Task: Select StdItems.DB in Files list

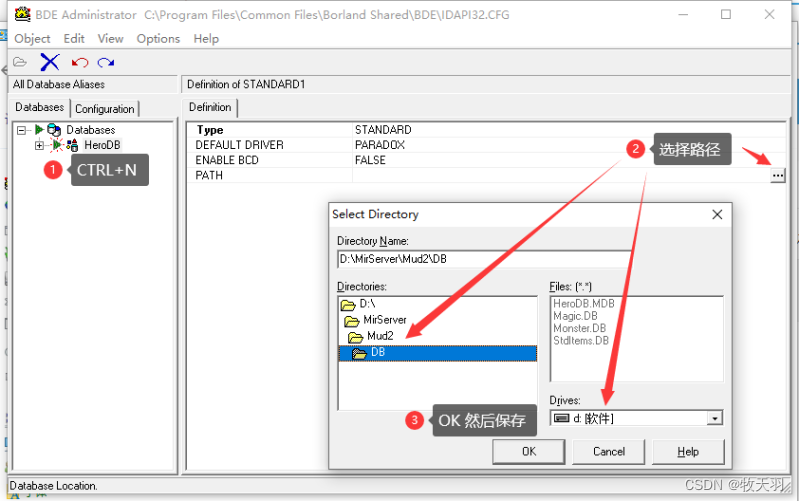Action: [x=581, y=340]
